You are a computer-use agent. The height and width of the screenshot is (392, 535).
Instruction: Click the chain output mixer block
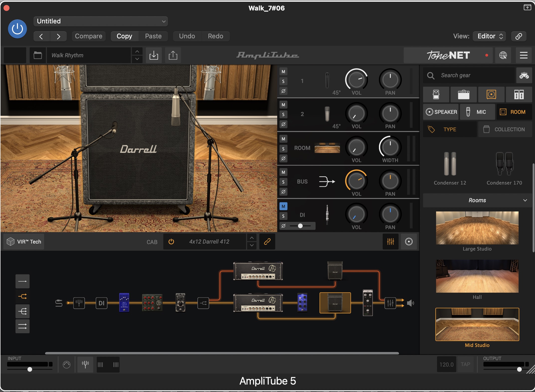tap(390, 303)
